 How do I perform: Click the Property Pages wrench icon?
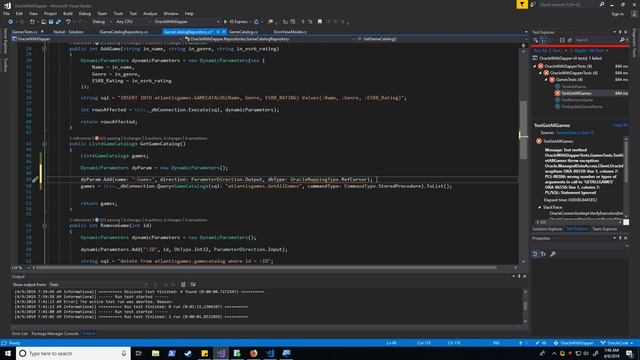coord(553,254)
